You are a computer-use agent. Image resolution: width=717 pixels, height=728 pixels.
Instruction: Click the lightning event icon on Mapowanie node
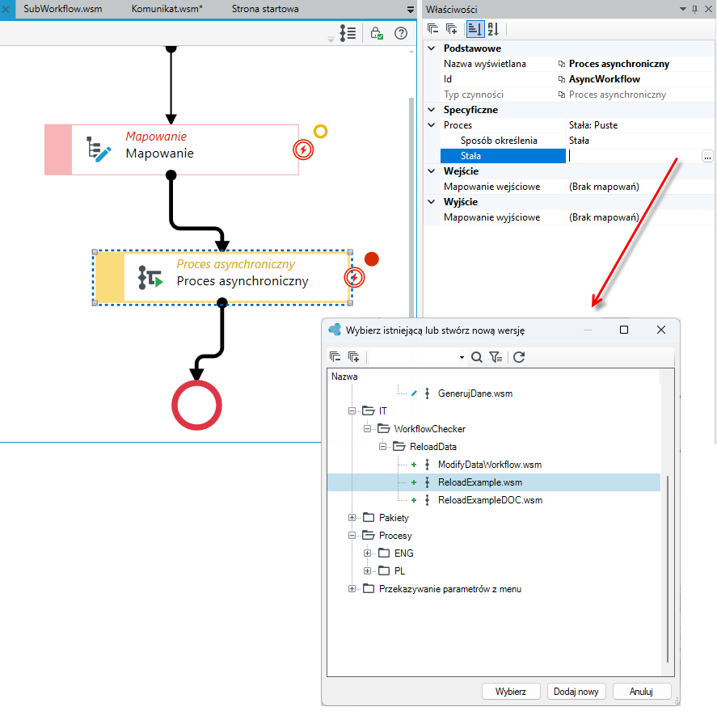coord(303,150)
